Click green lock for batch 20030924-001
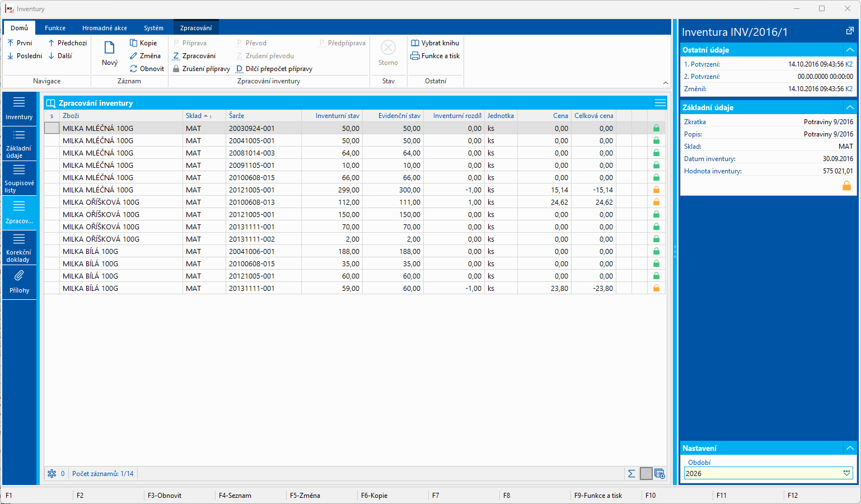Viewport: 861px width, 504px height. (x=656, y=128)
